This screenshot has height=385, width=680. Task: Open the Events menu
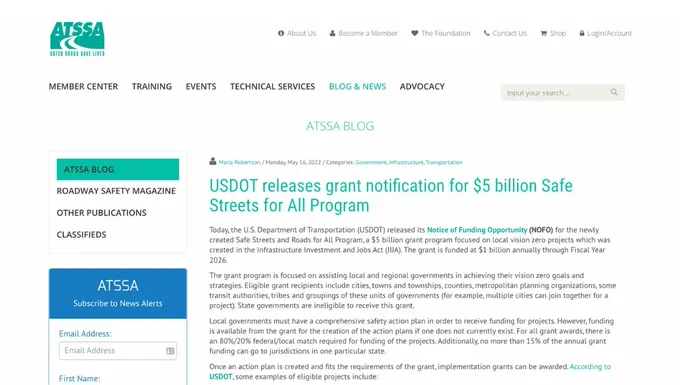(201, 87)
